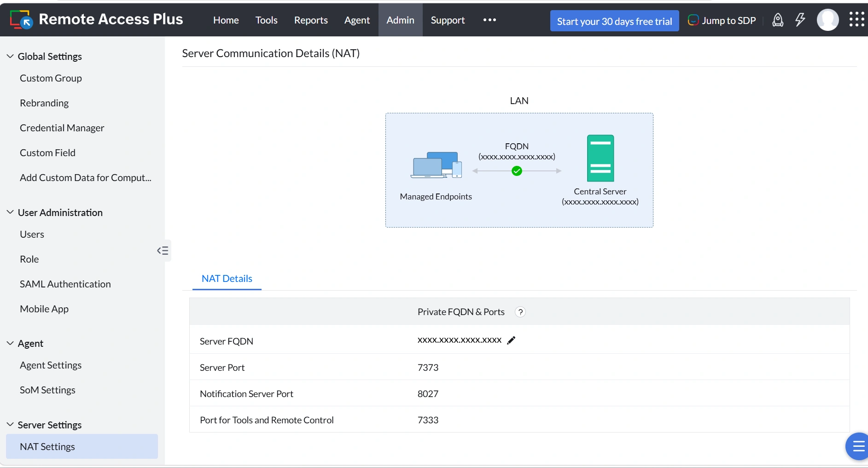Edit Server FQDN with the pencil icon

[511, 340]
